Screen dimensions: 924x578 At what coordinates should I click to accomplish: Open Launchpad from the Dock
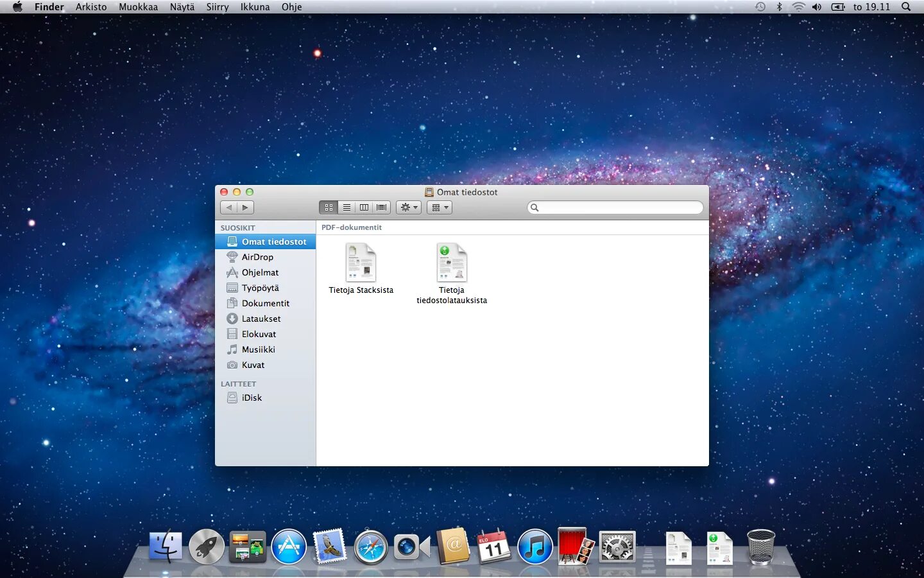click(x=206, y=547)
